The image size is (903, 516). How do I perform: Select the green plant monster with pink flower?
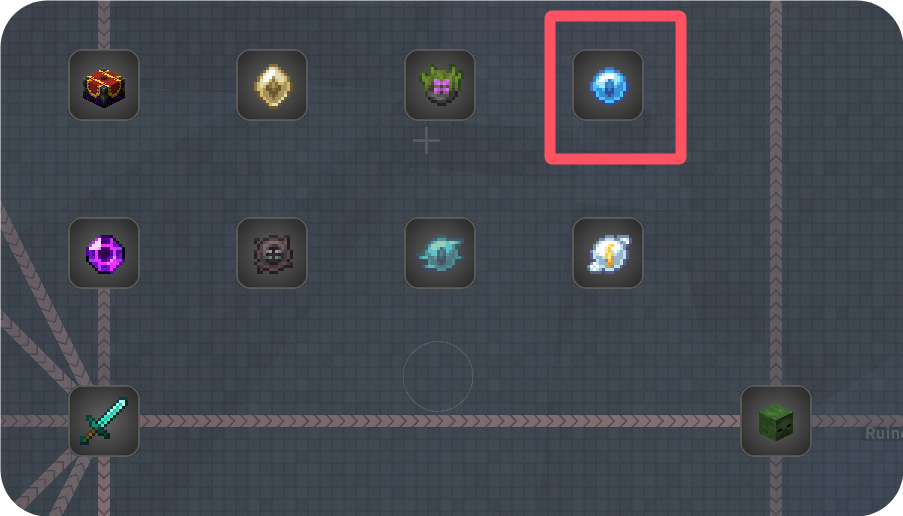tap(440, 85)
